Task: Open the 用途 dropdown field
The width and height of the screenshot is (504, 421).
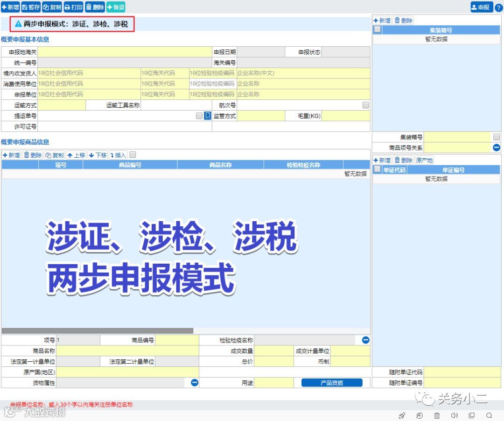Action: click(273, 383)
